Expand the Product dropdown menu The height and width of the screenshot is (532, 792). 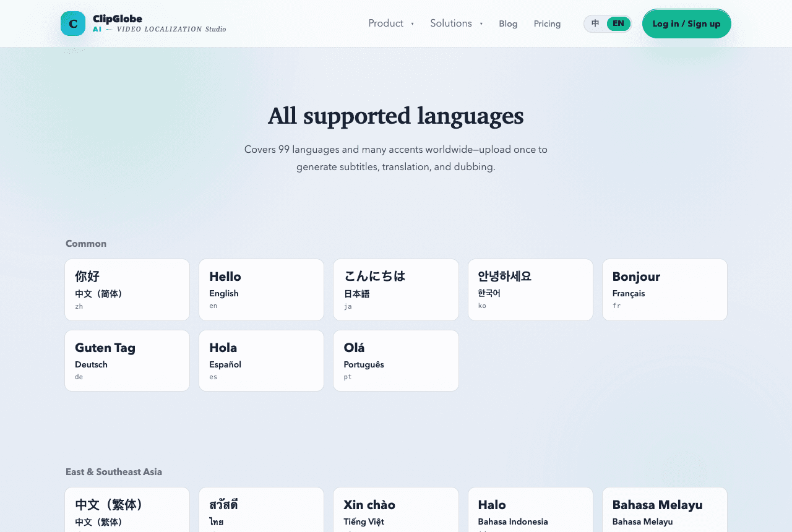391,24
